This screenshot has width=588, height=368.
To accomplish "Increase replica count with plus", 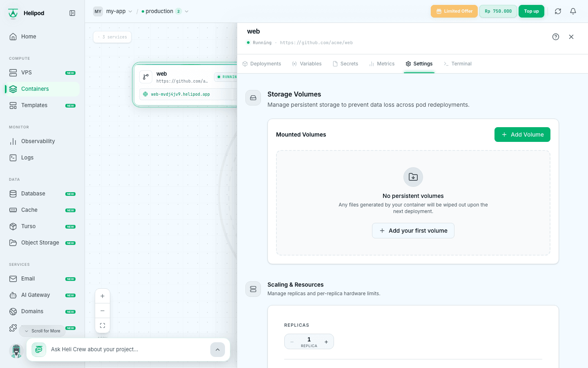I will point(326,342).
